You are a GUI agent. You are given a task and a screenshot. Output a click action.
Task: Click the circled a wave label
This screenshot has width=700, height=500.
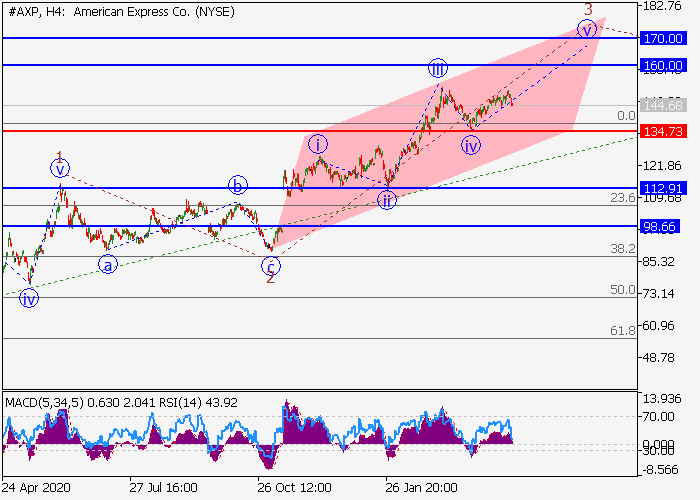pos(108,265)
